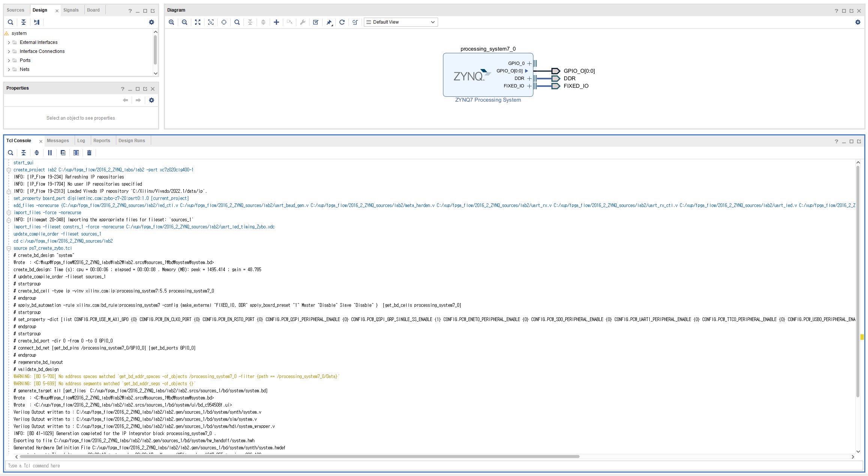Zoom in on the block diagram
The image size is (868, 476).
[171, 22]
